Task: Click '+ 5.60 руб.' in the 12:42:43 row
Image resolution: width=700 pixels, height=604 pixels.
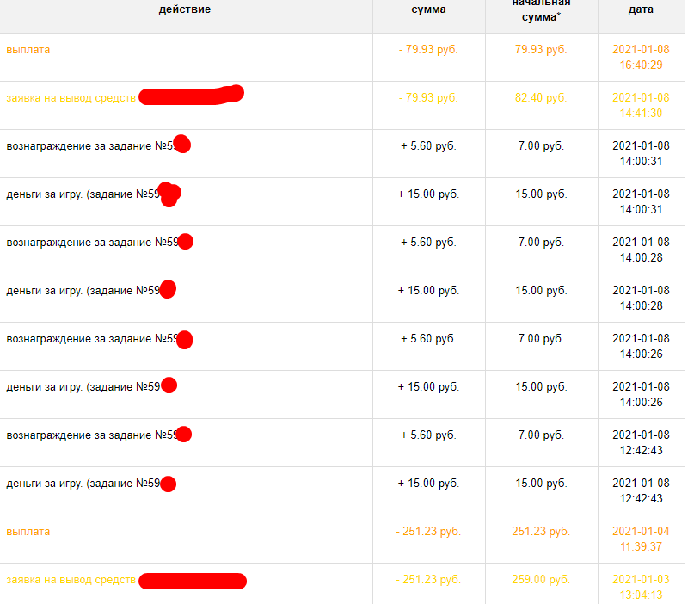Action: coord(428,435)
